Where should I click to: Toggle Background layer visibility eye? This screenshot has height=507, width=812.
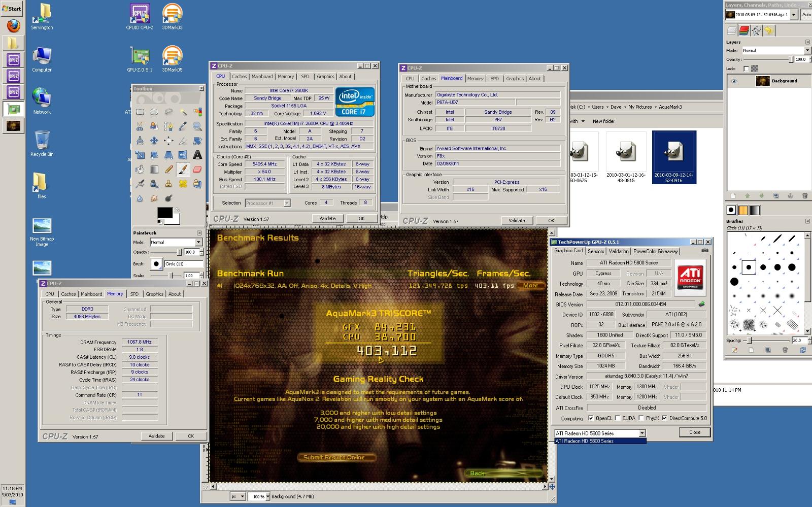point(734,81)
